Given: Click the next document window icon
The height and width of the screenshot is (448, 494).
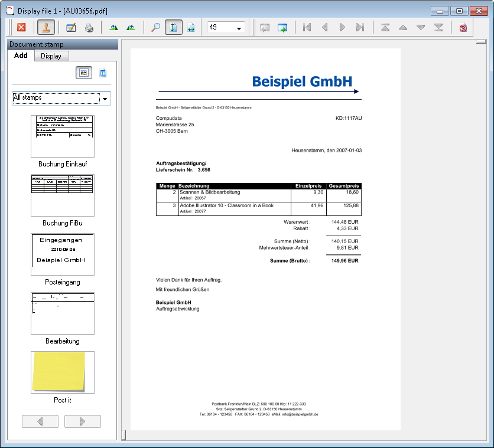Looking at the screenshot, I should point(282,28).
